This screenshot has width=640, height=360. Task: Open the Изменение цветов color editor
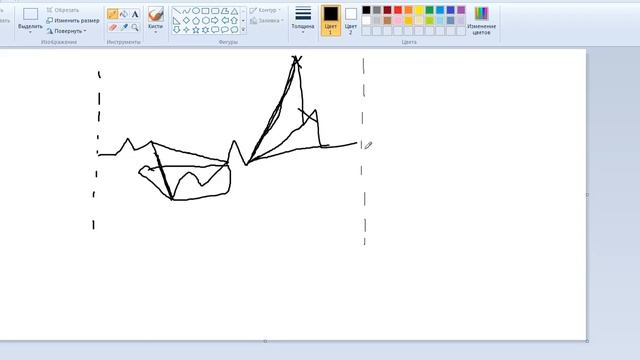[482, 20]
